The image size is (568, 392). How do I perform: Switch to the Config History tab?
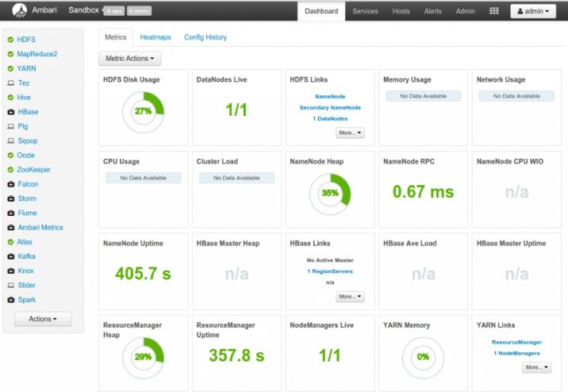click(205, 37)
